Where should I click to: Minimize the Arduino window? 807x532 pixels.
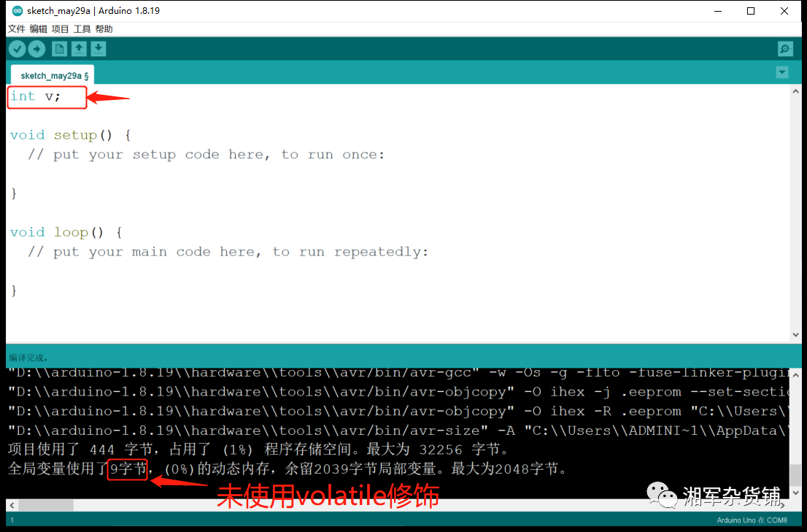tap(718, 11)
